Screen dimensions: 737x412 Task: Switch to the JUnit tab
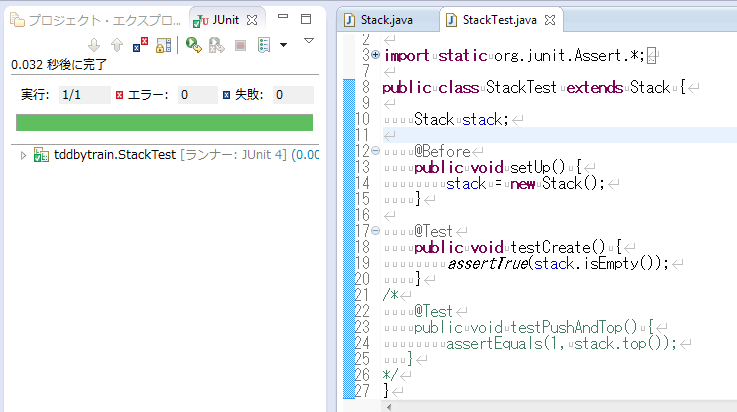point(226,20)
